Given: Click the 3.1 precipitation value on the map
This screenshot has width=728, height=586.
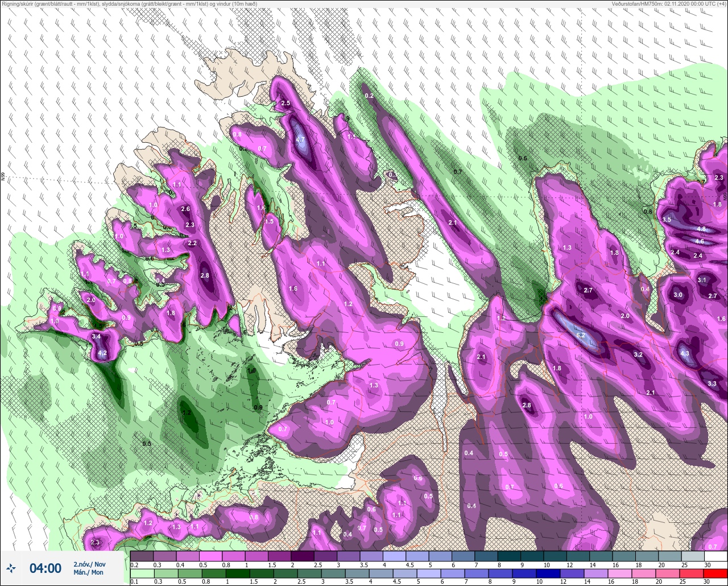Looking at the screenshot, I should [702, 280].
